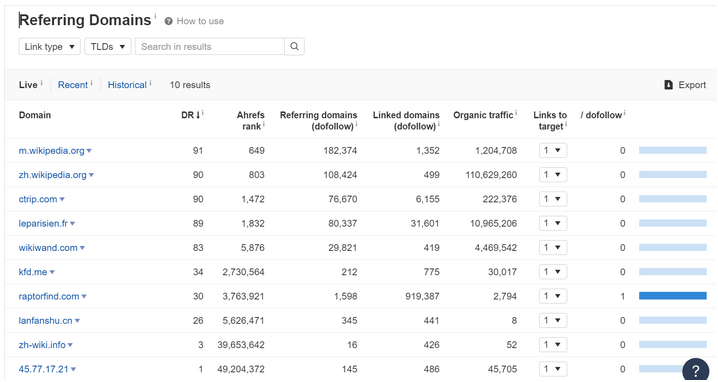This screenshot has width=718, height=382.
Task: Open links-to-target dropdown for leparisien.fr
Action: pos(553,223)
